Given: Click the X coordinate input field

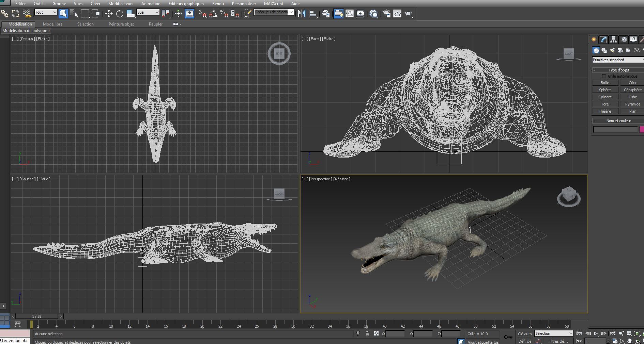Looking at the screenshot, I should coord(395,334).
